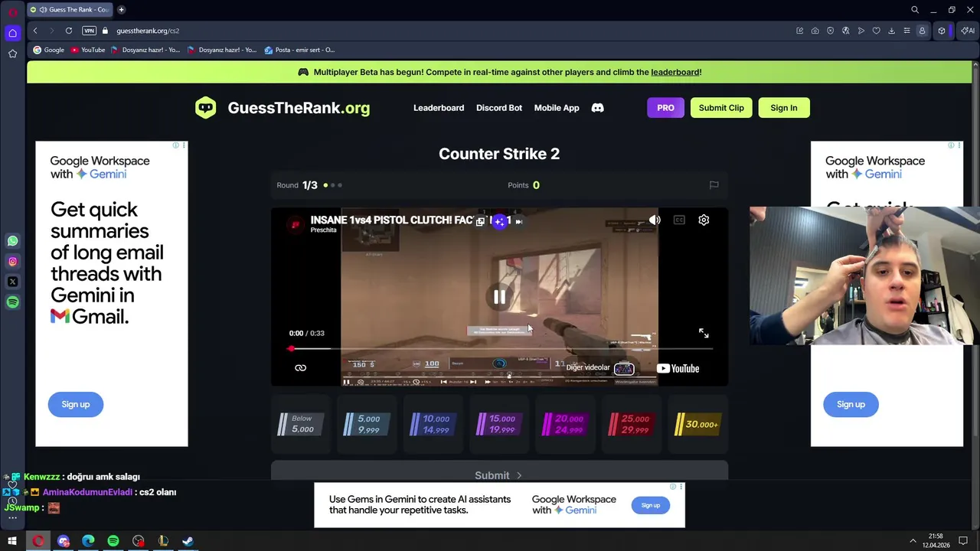The image size is (980, 551).
Task: Enter fullscreen with the expand arrows icon
Action: click(x=704, y=333)
